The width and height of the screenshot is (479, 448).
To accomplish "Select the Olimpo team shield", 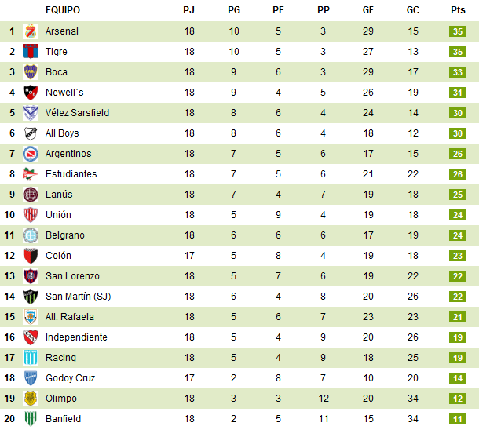I will [x=31, y=399].
